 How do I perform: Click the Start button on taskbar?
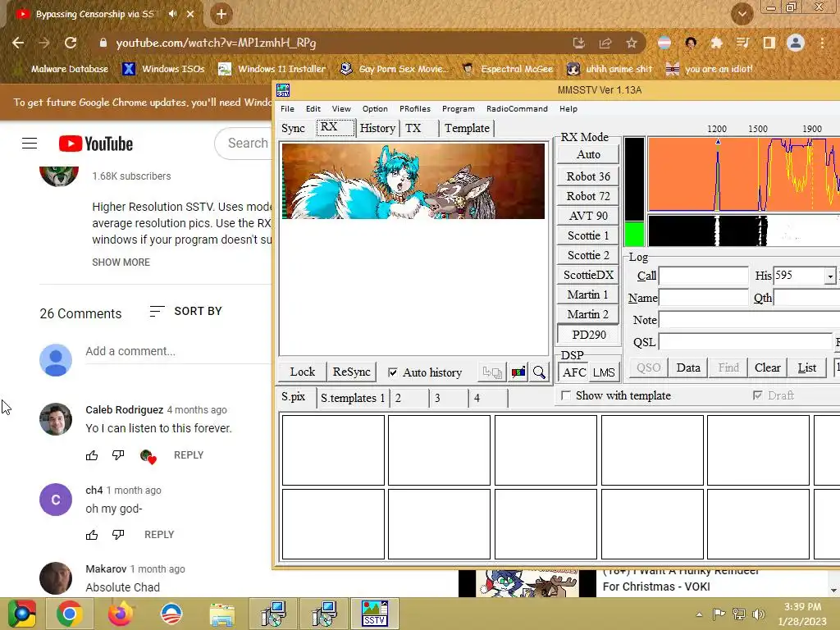21,614
